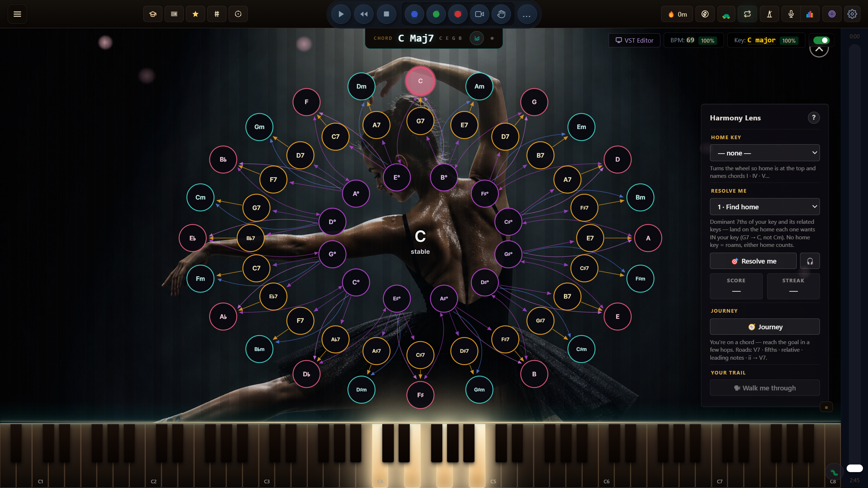The height and width of the screenshot is (488, 868).
Task: Click the white slider handle at bottom right
Action: click(x=855, y=468)
